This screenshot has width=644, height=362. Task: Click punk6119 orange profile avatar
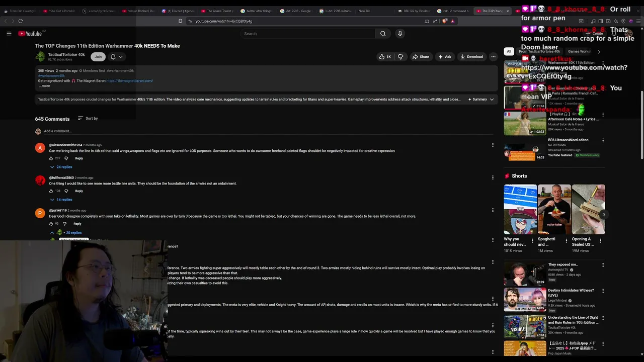pyautogui.click(x=40, y=213)
